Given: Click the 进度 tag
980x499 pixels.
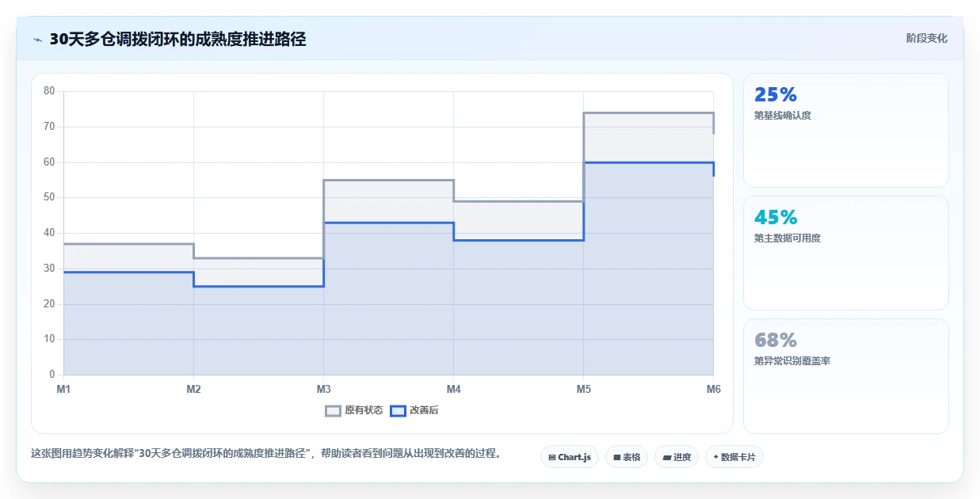Looking at the screenshot, I should (677, 457).
